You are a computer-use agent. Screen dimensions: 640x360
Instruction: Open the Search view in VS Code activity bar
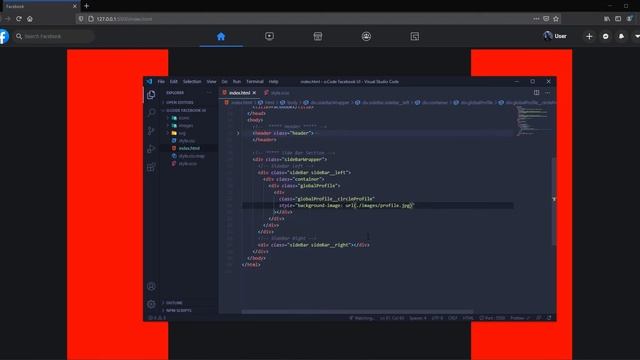click(x=151, y=113)
